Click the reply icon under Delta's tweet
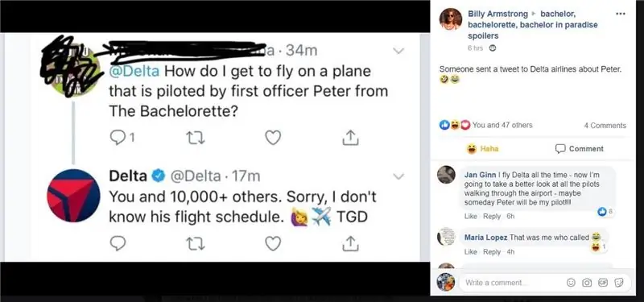The height and width of the screenshot is (302, 644). coord(118,244)
